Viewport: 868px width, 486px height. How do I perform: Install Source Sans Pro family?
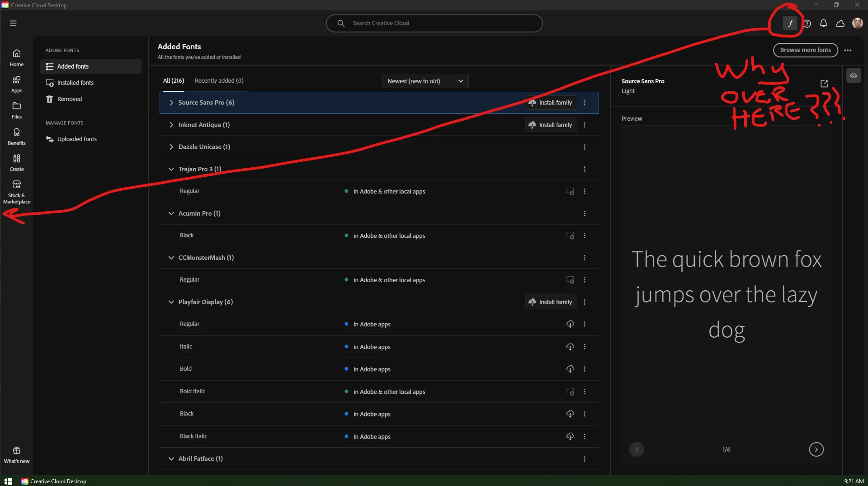[x=551, y=103]
